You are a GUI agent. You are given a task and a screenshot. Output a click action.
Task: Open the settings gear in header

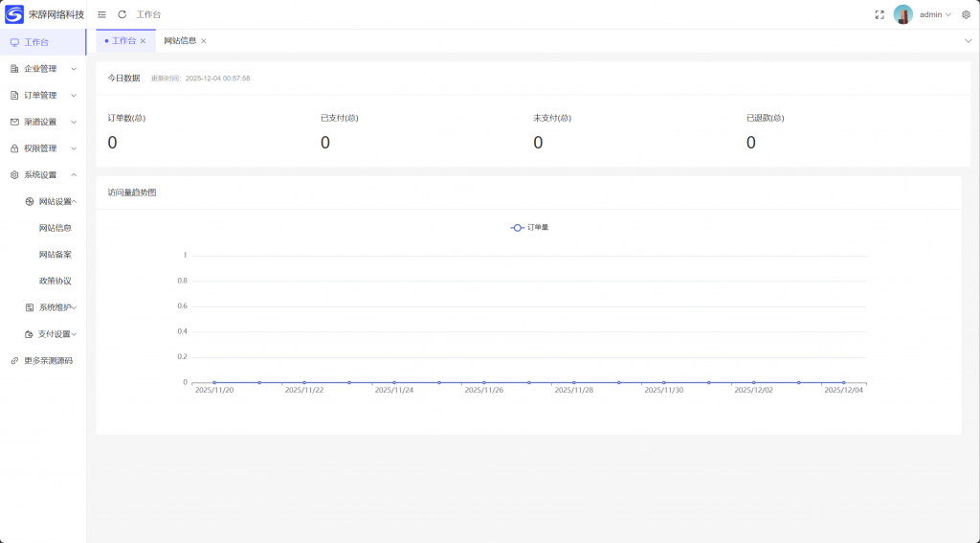pyautogui.click(x=966, y=14)
